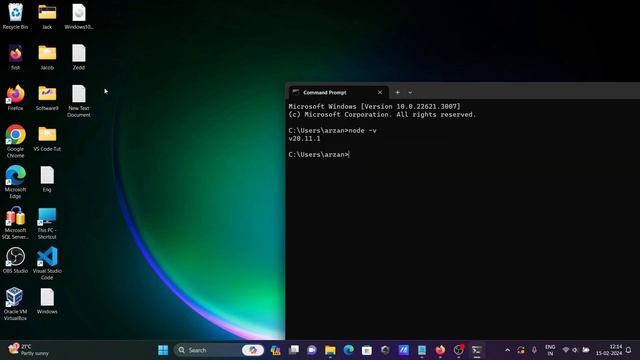The image size is (640, 360).
Task: Open the clock and date flyout
Action: tap(609, 350)
